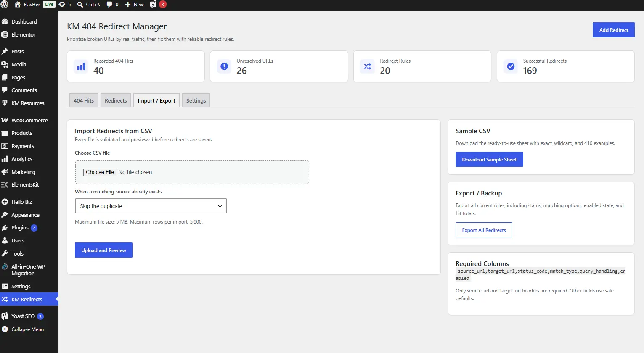Click the red 3 notification badge in the admin bar
The width and height of the screenshot is (644, 353).
coord(162,4)
